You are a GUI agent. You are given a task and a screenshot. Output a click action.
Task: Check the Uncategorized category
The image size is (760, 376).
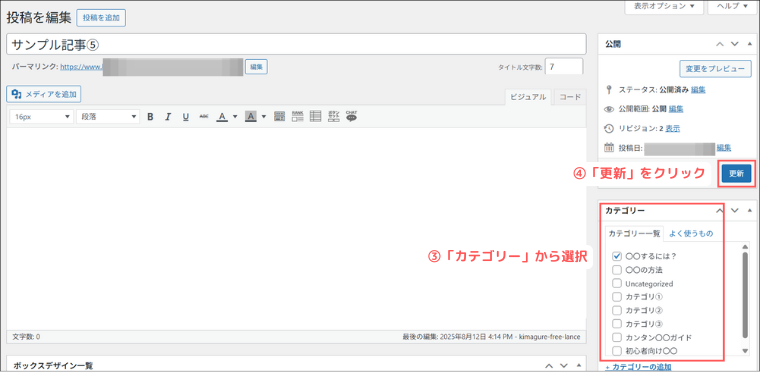coord(617,283)
